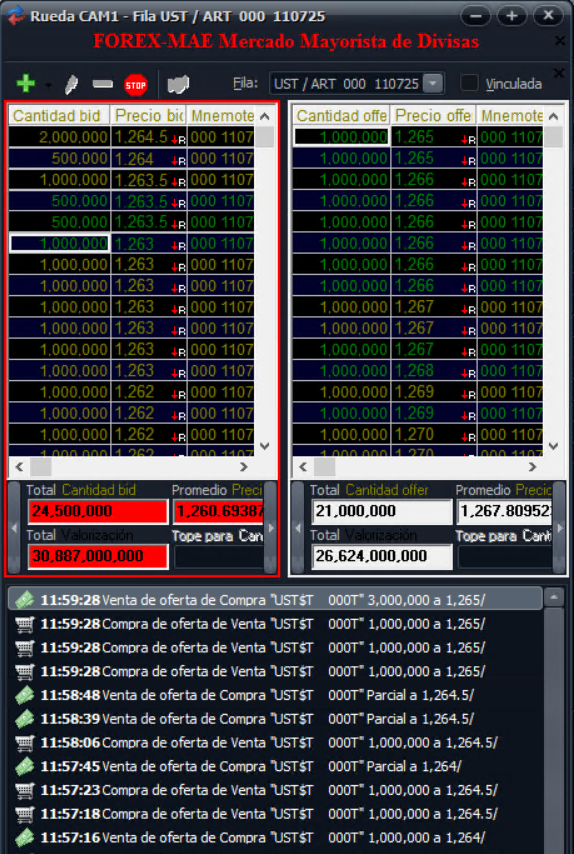
Task: Click the red STOP icon
Action: click(x=136, y=84)
